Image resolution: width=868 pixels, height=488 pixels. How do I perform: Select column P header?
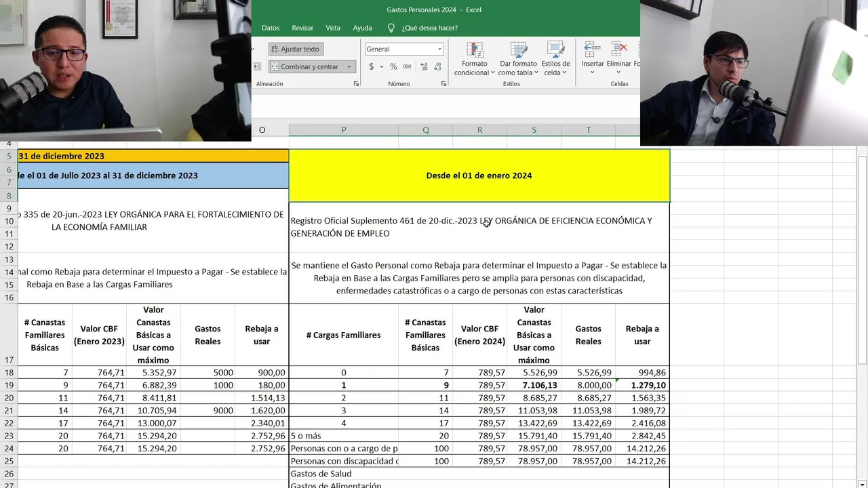pos(344,130)
